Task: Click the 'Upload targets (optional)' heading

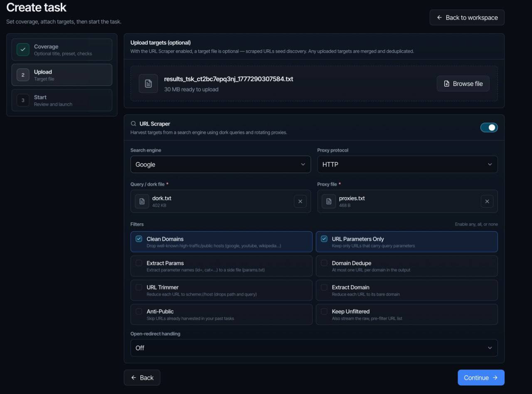Action: tap(160, 42)
